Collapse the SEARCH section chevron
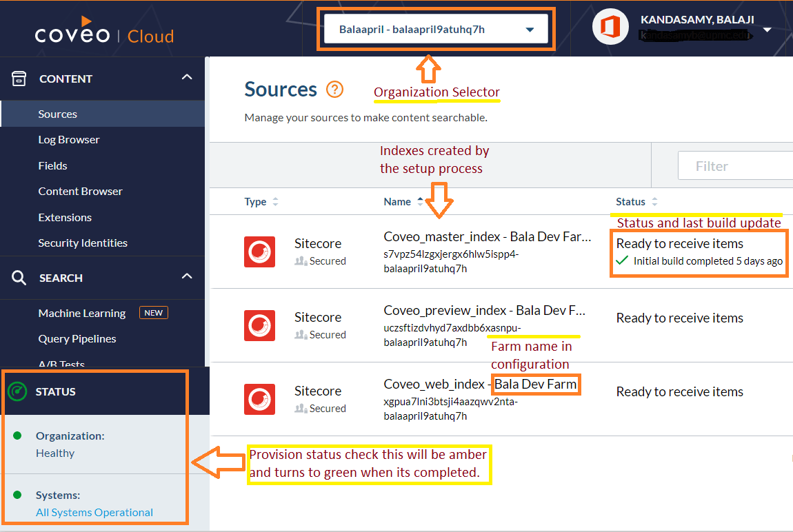793x532 pixels. click(187, 276)
